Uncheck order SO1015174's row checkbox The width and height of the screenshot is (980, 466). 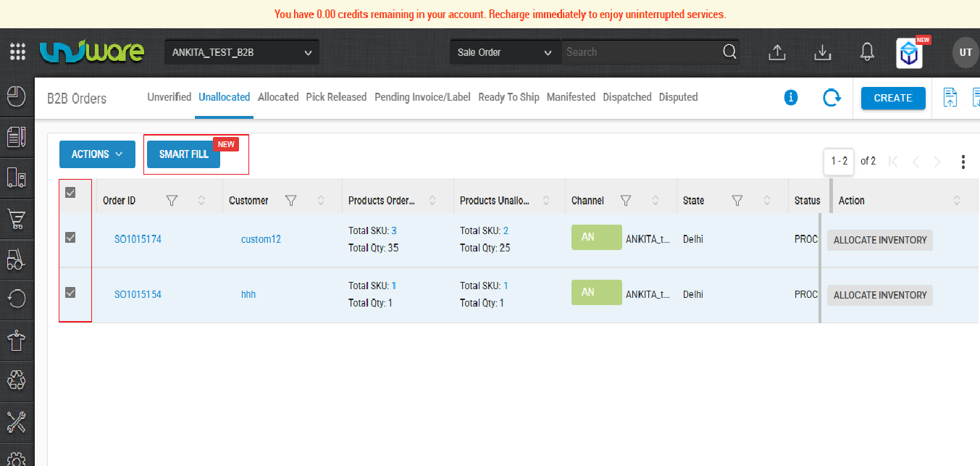coord(70,238)
